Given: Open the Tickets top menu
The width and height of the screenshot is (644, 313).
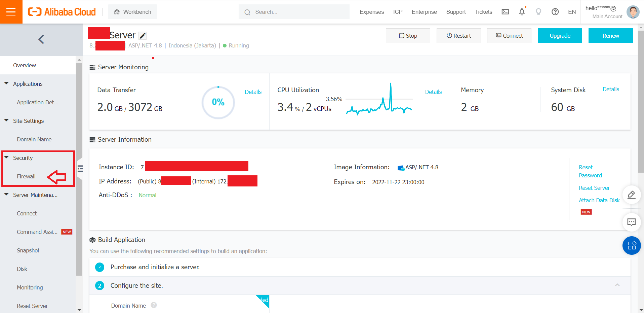Looking at the screenshot, I should [x=483, y=12].
